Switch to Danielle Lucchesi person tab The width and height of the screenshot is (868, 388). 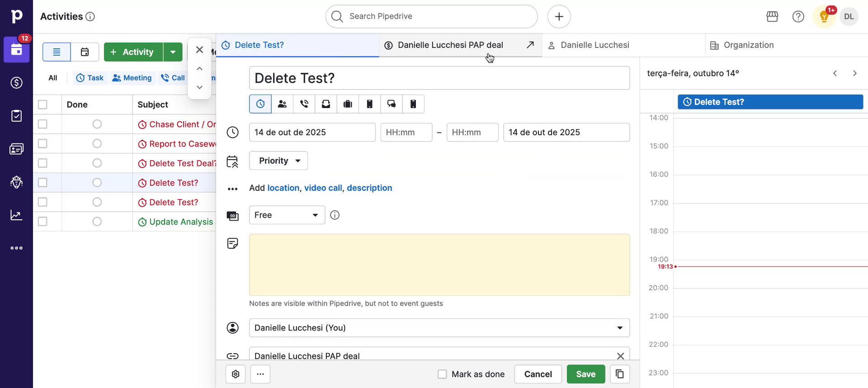click(x=623, y=45)
